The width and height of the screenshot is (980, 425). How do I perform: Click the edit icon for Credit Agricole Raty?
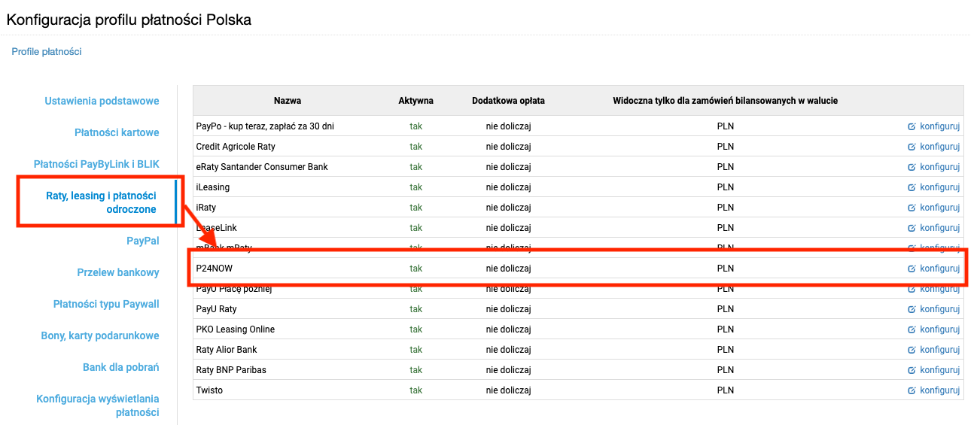pos(912,147)
